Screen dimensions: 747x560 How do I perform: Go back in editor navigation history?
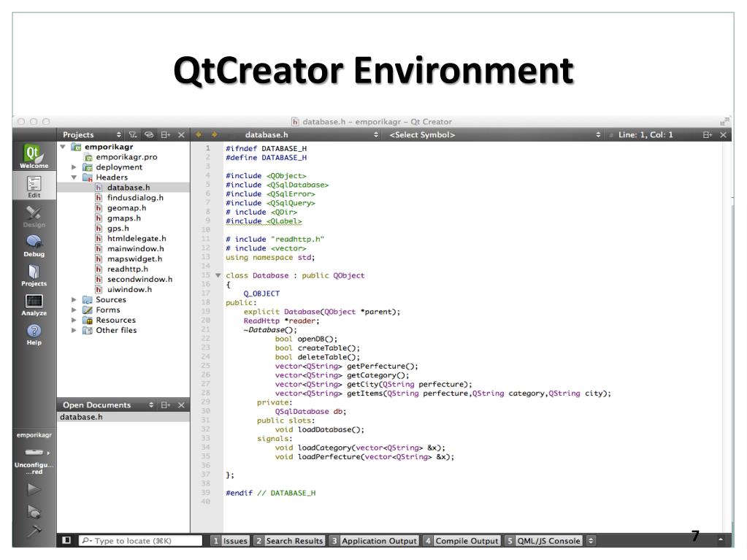click(199, 135)
